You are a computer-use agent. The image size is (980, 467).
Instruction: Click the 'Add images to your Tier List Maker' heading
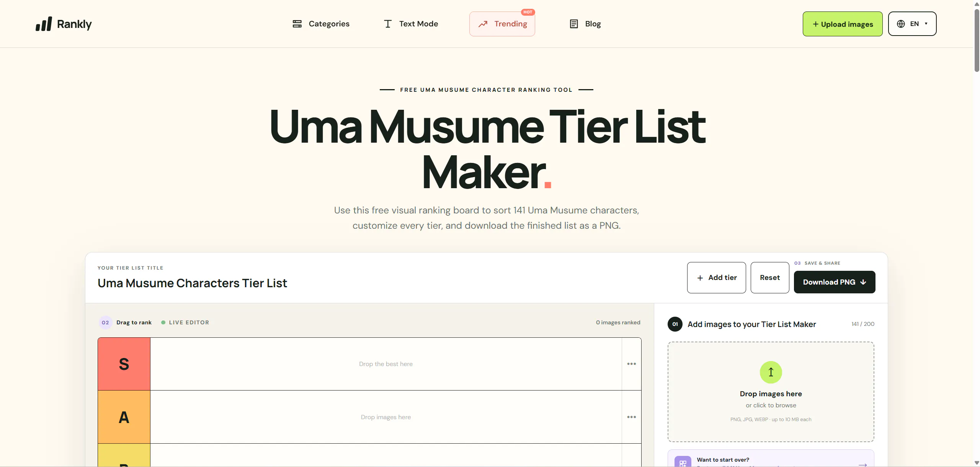pyautogui.click(x=752, y=324)
